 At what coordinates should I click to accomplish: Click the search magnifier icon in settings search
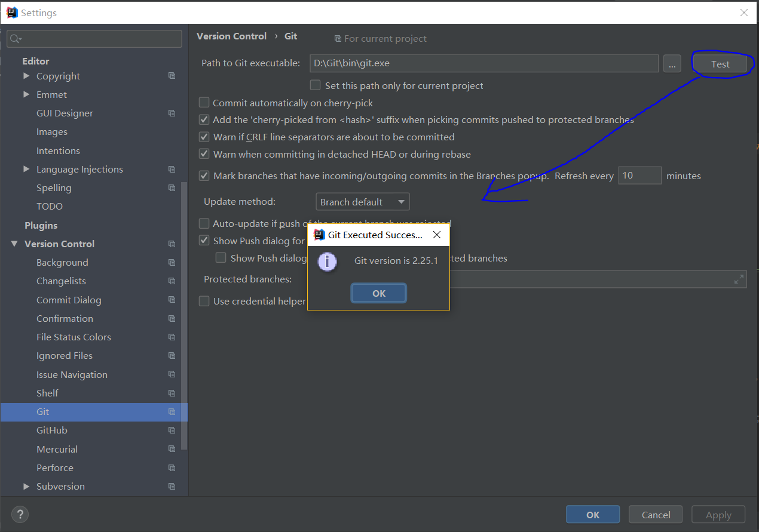[x=15, y=39]
